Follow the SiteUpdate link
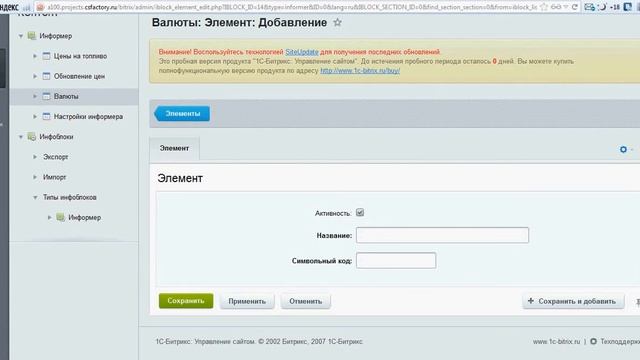The image size is (640, 360). point(302,52)
